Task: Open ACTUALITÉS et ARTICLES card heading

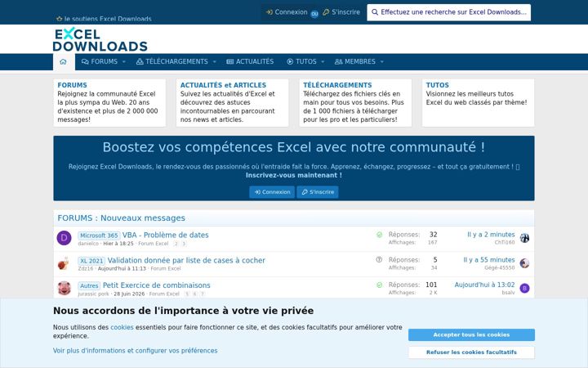Action: tap(223, 85)
